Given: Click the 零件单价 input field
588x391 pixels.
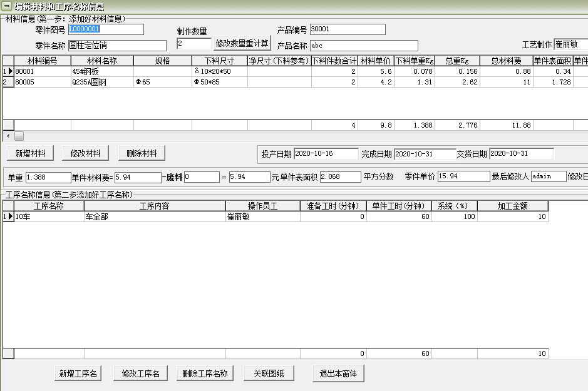Looking at the screenshot, I should click(x=463, y=177).
